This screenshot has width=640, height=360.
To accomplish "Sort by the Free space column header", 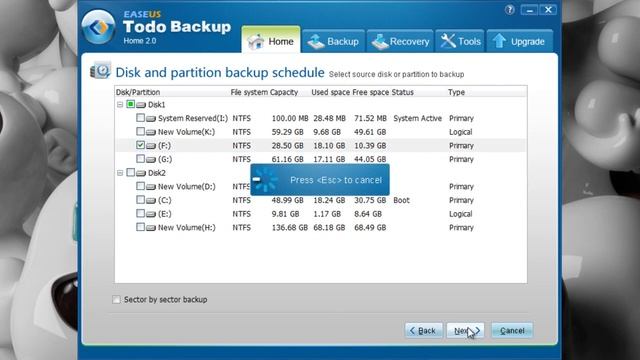I will [371, 92].
